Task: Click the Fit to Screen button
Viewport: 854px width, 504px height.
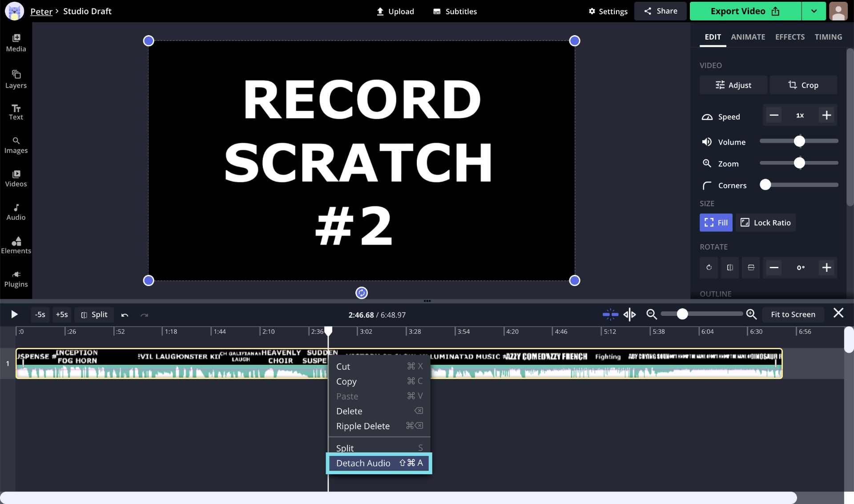Action: pos(793,314)
